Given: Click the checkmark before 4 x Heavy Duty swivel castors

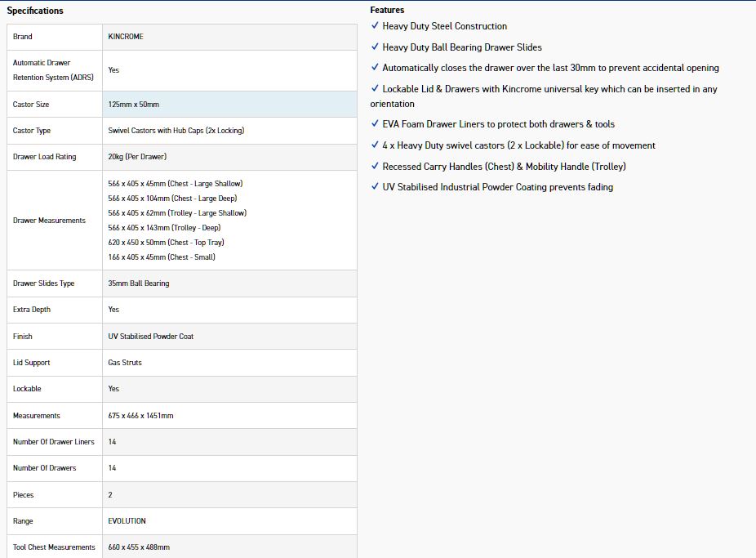Looking at the screenshot, I should (x=375, y=145).
